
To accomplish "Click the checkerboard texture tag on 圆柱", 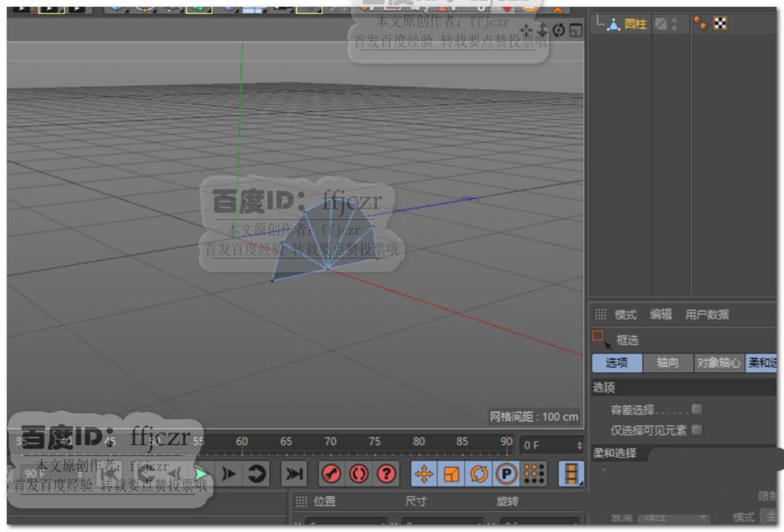I will (720, 23).
